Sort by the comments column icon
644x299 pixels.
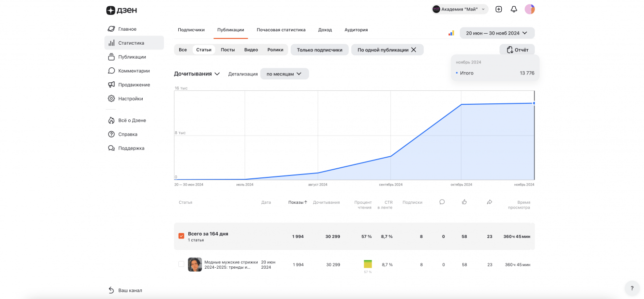pyautogui.click(x=442, y=202)
